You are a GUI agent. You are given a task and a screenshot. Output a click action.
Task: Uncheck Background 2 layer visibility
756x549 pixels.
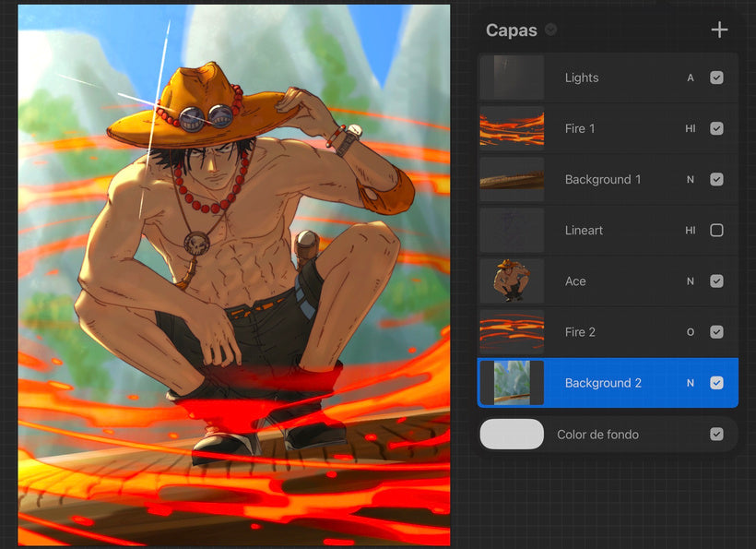tap(716, 383)
